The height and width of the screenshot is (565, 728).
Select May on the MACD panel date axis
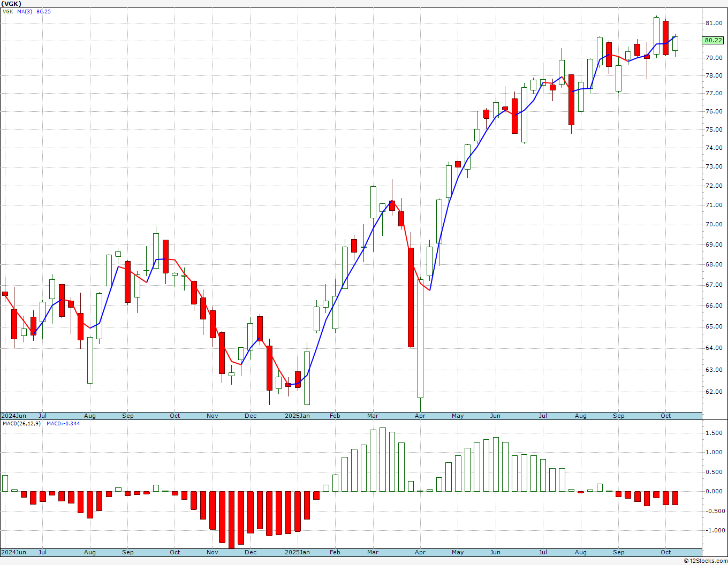(x=458, y=552)
